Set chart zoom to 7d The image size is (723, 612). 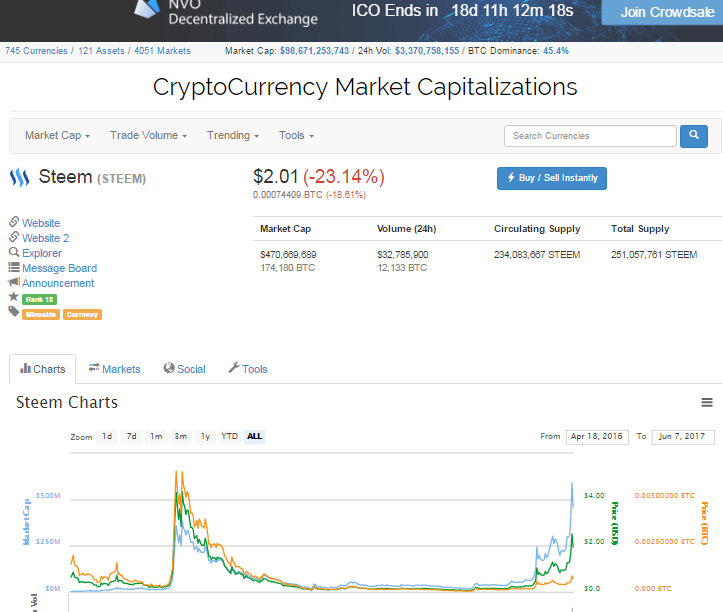131,436
